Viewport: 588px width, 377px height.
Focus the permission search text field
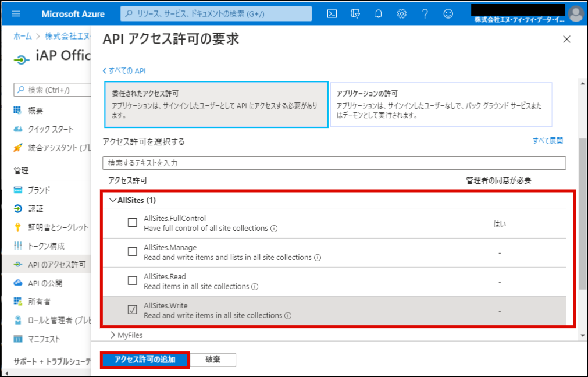pos(334,163)
